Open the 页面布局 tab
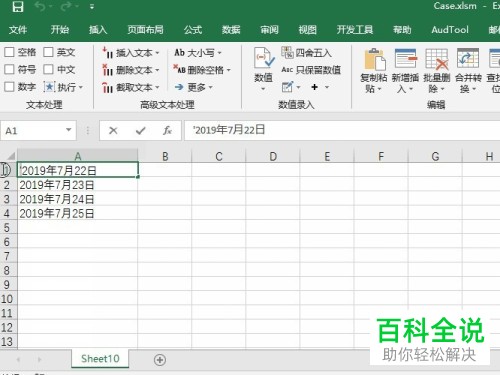500x375 pixels. tap(145, 30)
